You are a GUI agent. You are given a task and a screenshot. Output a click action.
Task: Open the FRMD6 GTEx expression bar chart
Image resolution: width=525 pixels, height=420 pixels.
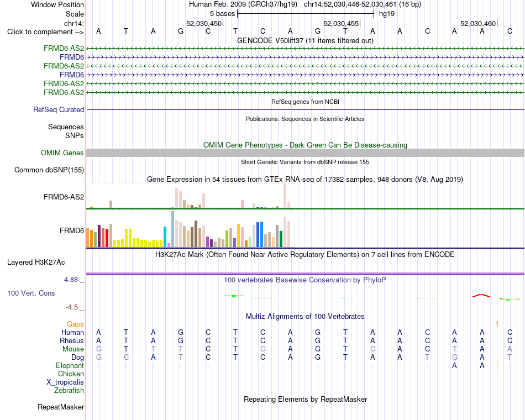coord(191,229)
